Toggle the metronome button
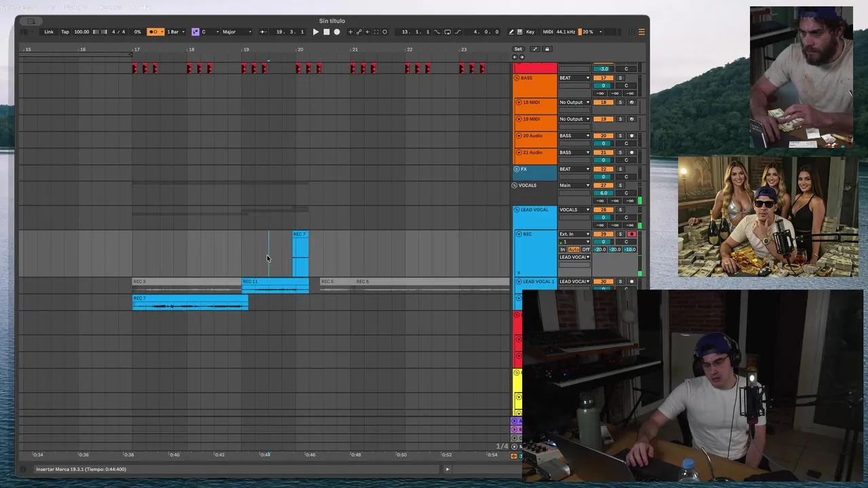868x488 pixels. coord(155,32)
